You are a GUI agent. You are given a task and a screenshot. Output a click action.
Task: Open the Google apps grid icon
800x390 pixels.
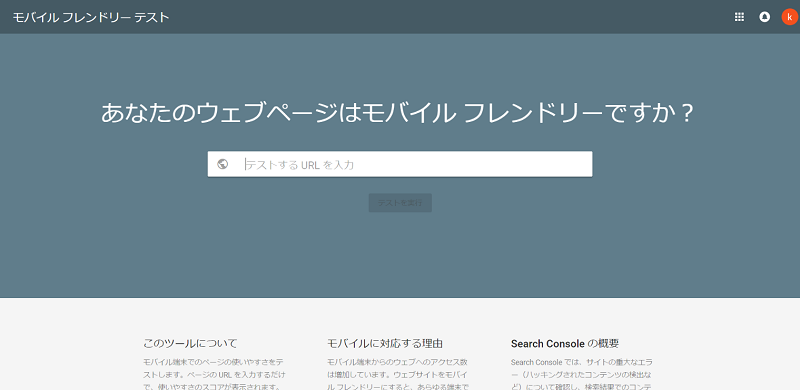point(739,17)
